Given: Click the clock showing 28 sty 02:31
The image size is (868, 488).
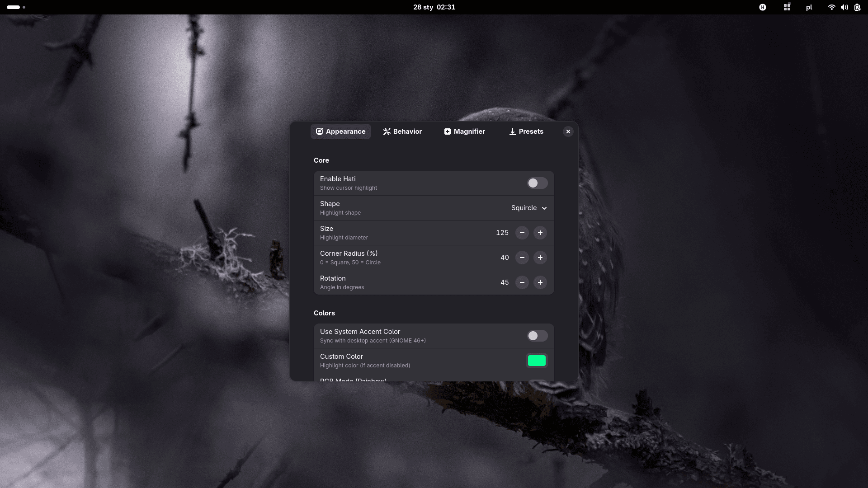Looking at the screenshot, I should pos(433,7).
